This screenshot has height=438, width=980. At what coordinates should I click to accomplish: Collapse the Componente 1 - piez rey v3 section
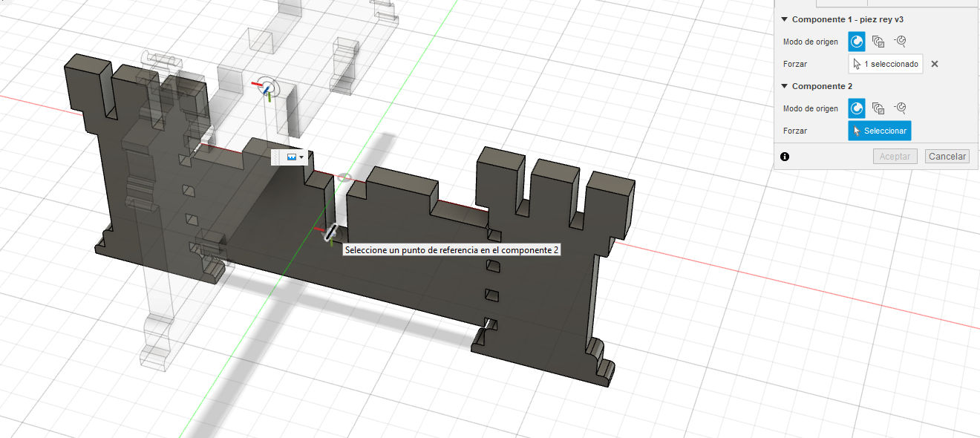pos(785,19)
